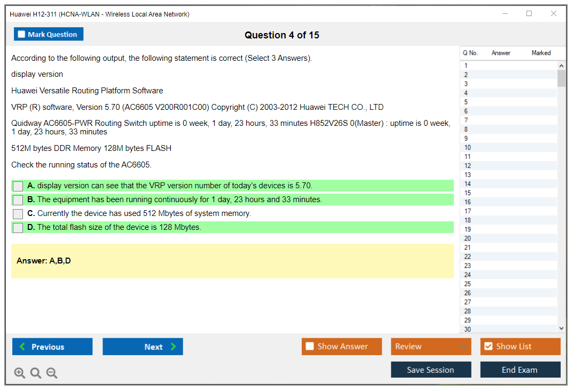The width and height of the screenshot is (574, 392).
Task: Jump to question 15 in list
Action: [x=468, y=193]
